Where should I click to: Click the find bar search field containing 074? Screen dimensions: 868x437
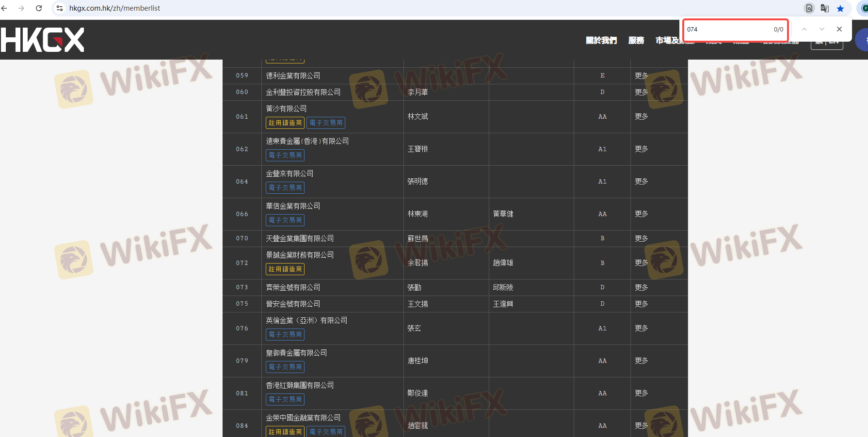pyautogui.click(x=726, y=30)
